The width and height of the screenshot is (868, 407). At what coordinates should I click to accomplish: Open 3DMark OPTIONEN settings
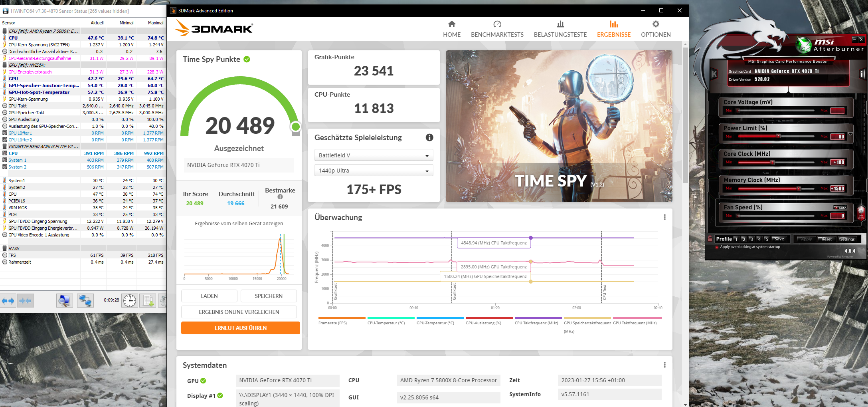(655, 29)
